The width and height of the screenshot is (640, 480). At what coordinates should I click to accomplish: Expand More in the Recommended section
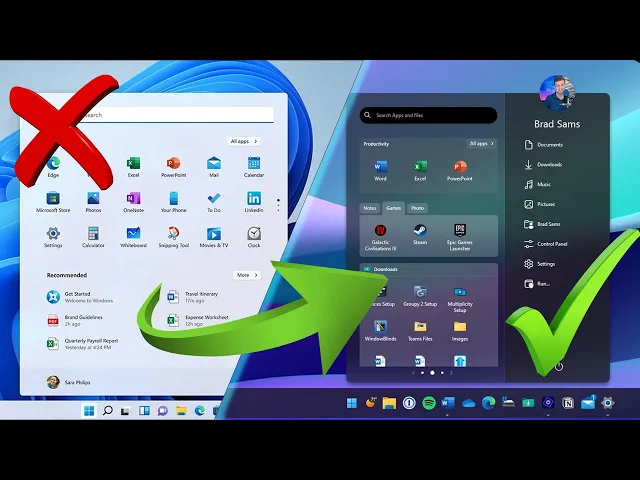click(247, 275)
